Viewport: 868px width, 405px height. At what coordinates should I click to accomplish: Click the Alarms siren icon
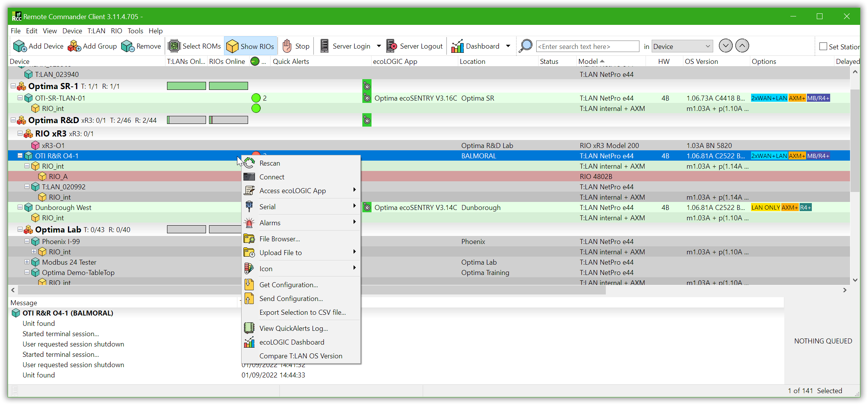click(249, 223)
